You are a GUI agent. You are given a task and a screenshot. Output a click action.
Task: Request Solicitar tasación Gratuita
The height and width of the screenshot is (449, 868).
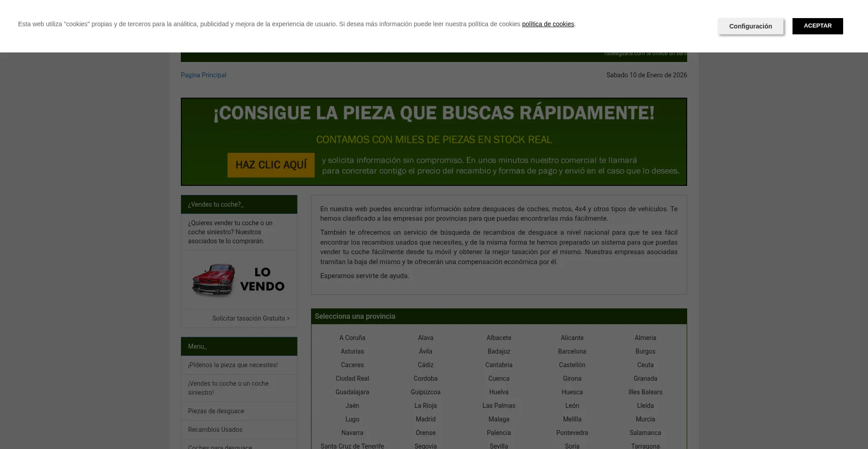[x=251, y=318]
